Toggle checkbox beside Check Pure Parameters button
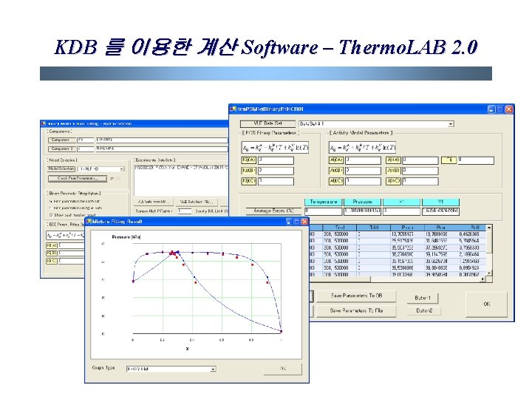This screenshot has height=399, width=532. 112,179
